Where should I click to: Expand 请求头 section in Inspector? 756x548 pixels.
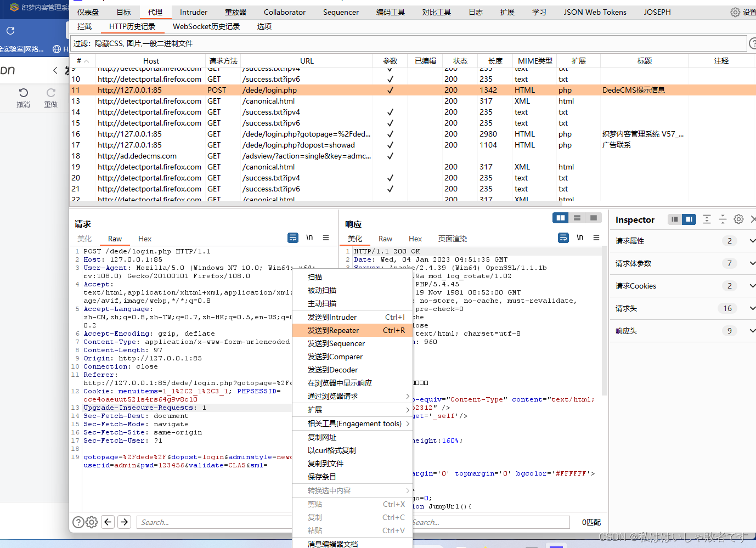point(752,308)
